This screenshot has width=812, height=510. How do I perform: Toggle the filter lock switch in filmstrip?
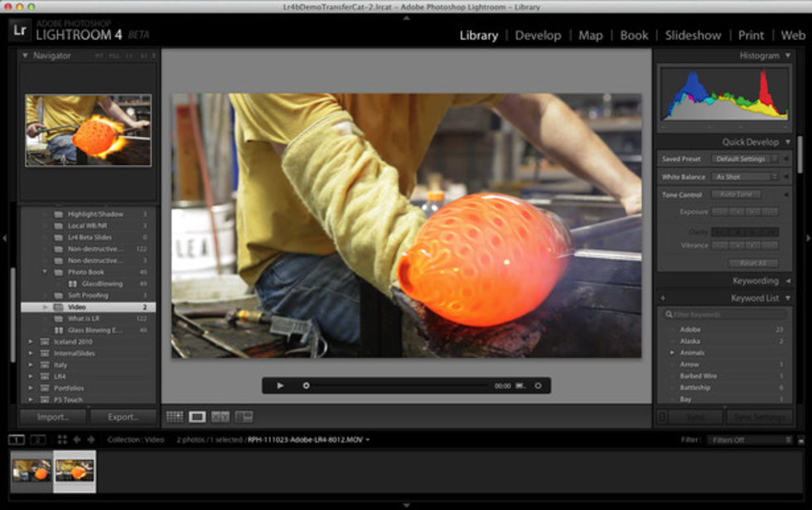coord(799,440)
